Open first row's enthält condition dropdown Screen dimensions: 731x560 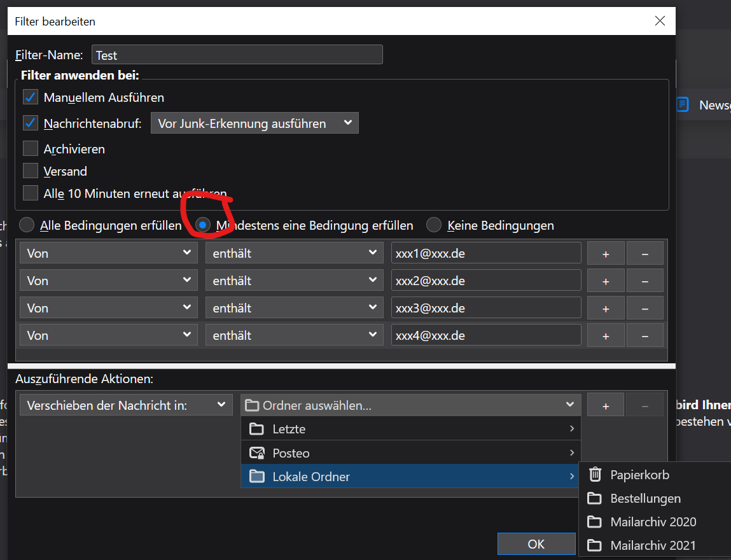click(x=294, y=253)
